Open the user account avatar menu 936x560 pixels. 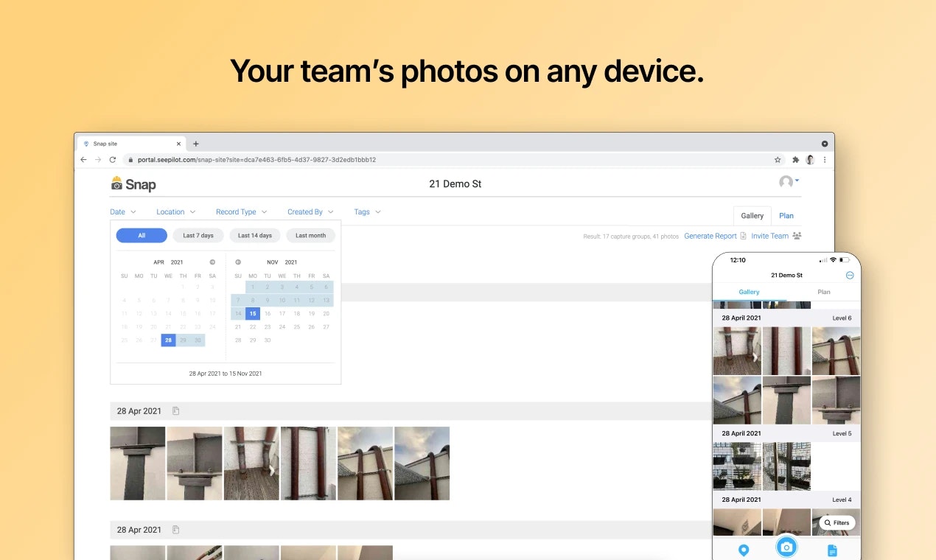pyautogui.click(x=789, y=182)
